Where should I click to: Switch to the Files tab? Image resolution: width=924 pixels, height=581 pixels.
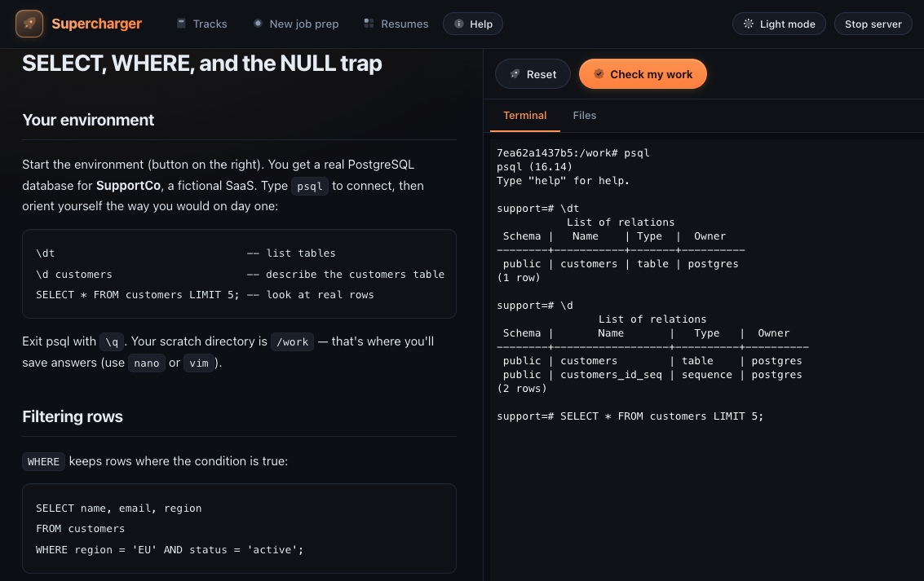(585, 116)
